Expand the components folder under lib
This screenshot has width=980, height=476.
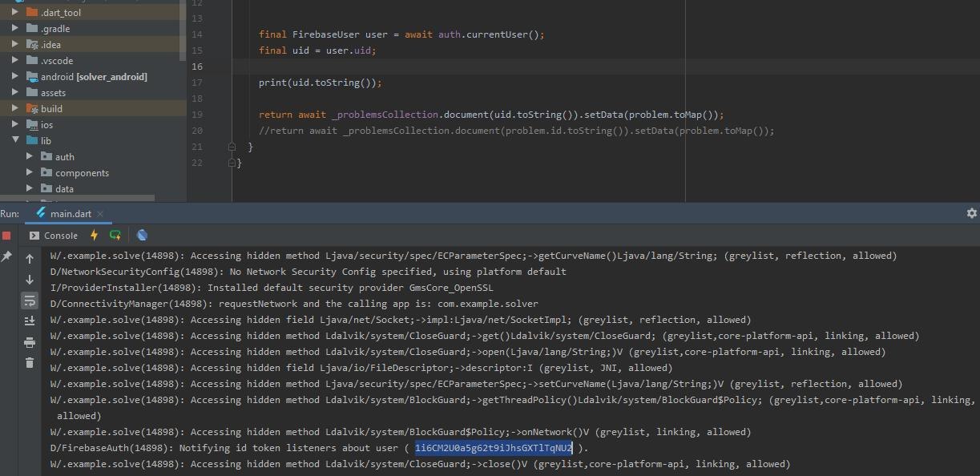coord(30,173)
